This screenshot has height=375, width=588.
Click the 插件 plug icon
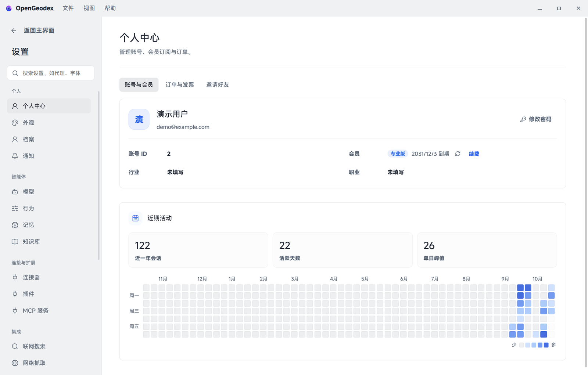[x=15, y=294]
